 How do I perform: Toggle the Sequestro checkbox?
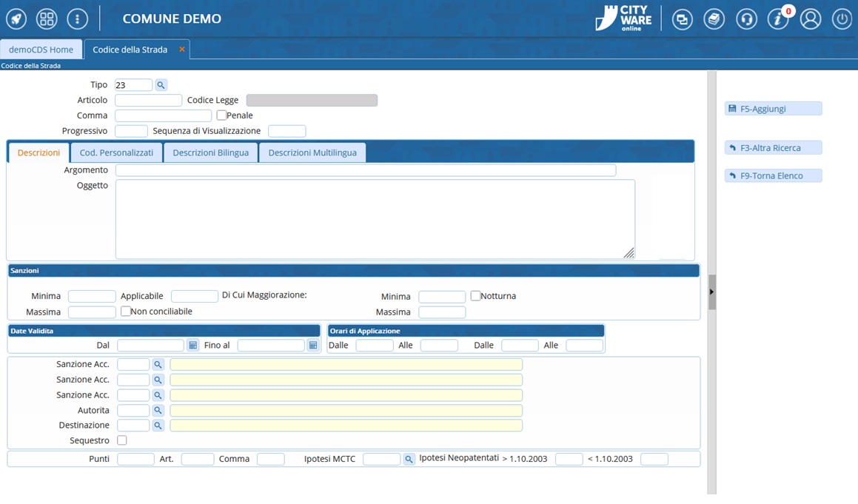pos(122,440)
